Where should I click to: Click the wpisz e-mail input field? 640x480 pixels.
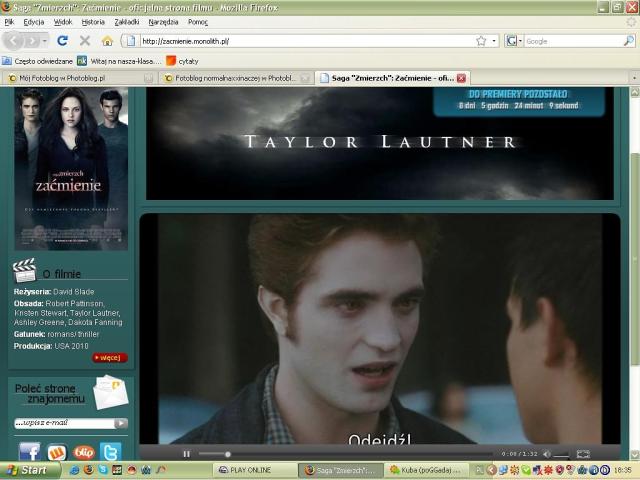tap(64, 423)
